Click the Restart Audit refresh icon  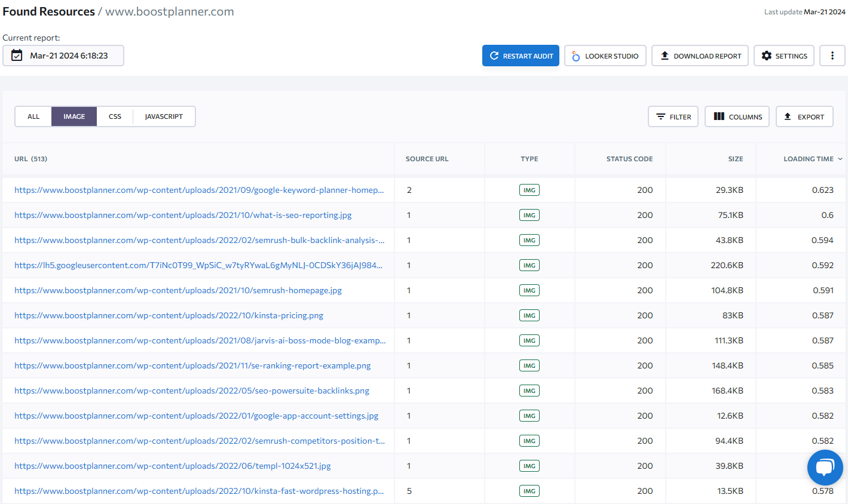pyautogui.click(x=494, y=56)
